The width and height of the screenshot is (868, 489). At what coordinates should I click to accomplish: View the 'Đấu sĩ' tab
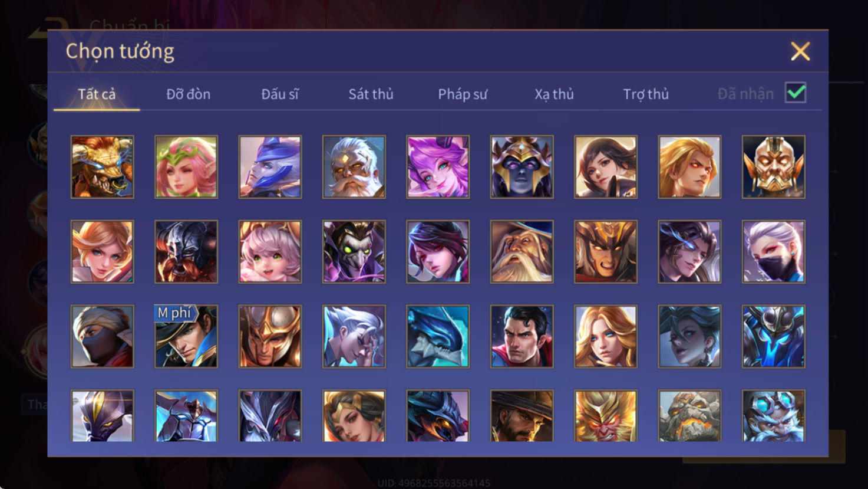coord(280,94)
